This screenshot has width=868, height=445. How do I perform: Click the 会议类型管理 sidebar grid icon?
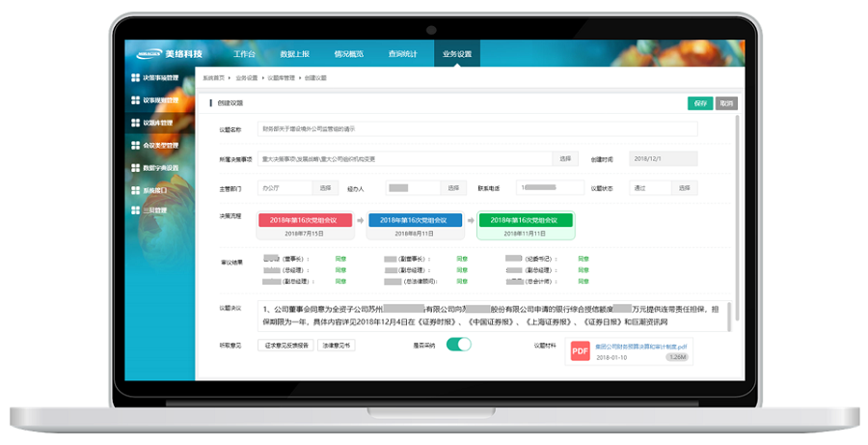coord(135,145)
